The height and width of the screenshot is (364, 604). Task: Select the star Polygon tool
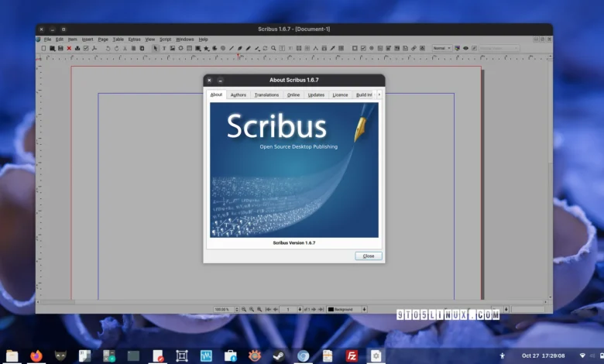[x=207, y=48]
